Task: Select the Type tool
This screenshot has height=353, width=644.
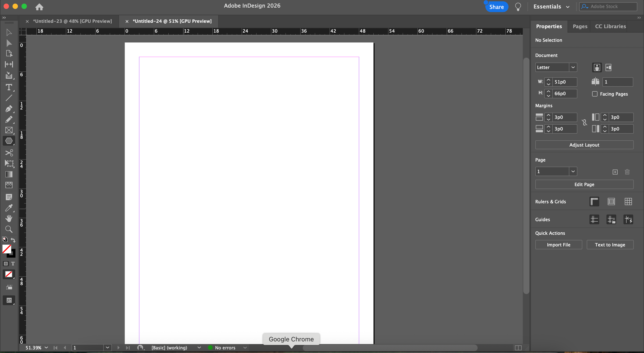Action: click(x=9, y=87)
